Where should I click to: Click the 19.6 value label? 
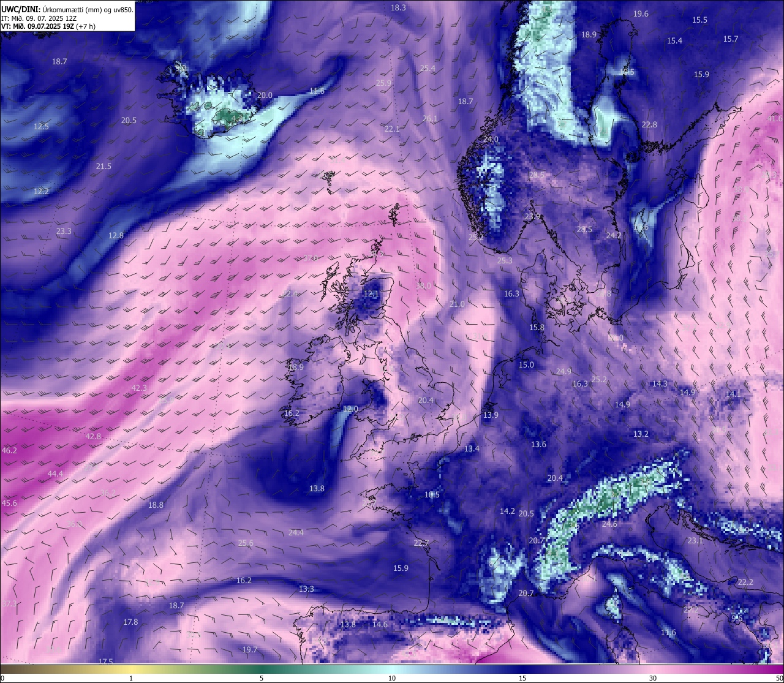tap(641, 13)
